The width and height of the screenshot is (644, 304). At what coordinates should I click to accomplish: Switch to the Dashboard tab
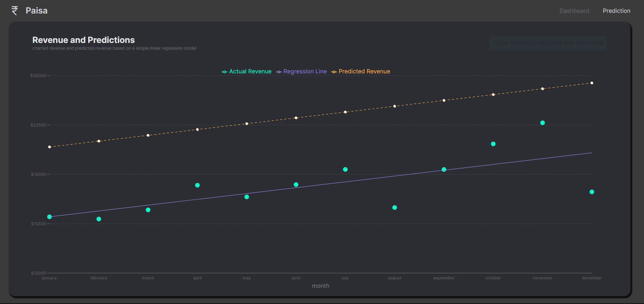click(574, 11)
